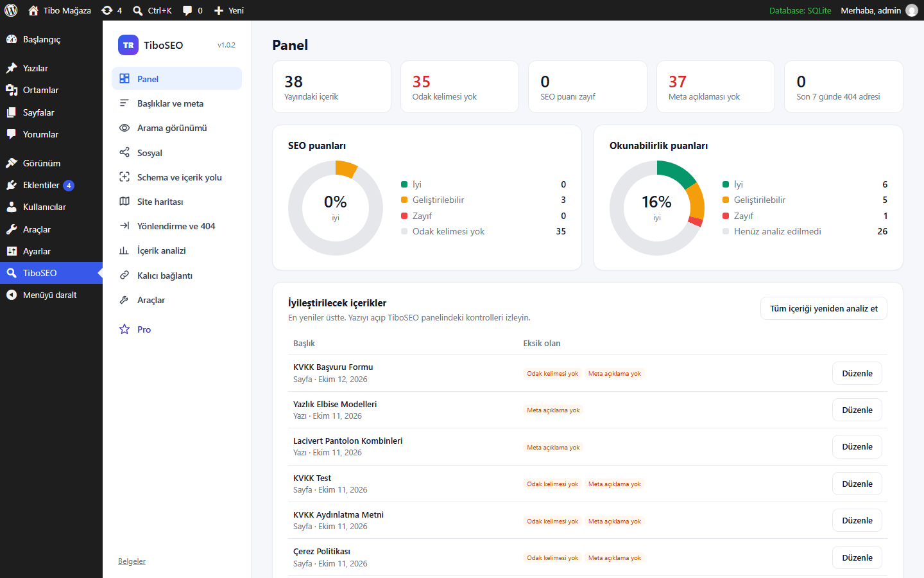
Task: Edit the KVKK Başvuru Formu page
Action: pos(857,373)
